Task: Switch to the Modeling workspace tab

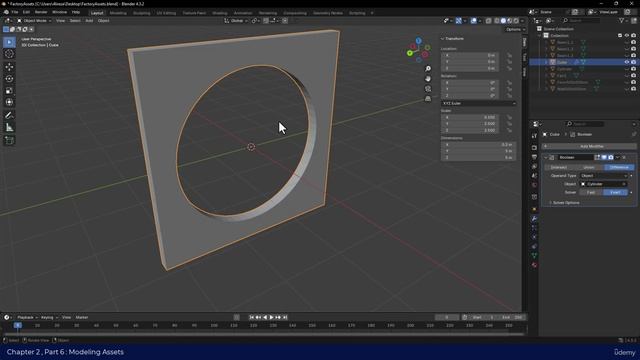Action: (118, 13)
